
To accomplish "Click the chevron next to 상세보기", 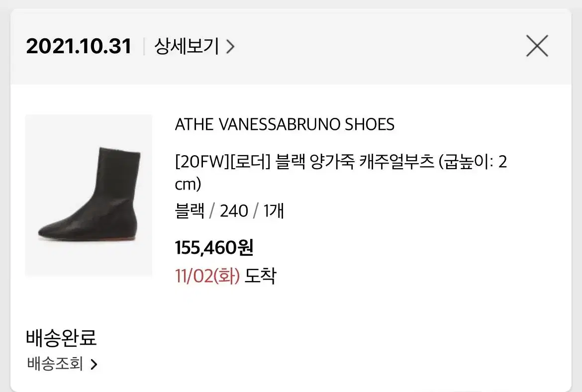I will tap(230, 47).
